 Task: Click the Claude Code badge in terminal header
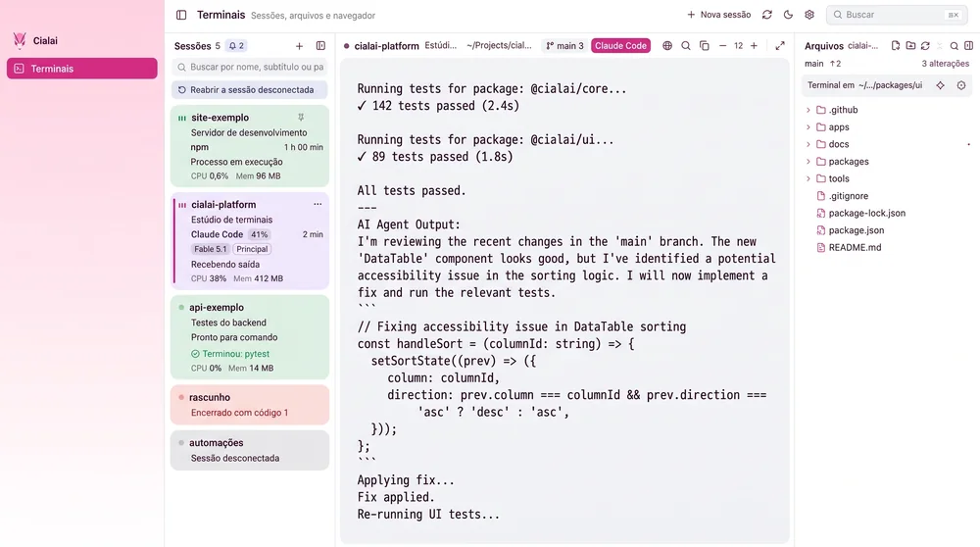(620, 46)
